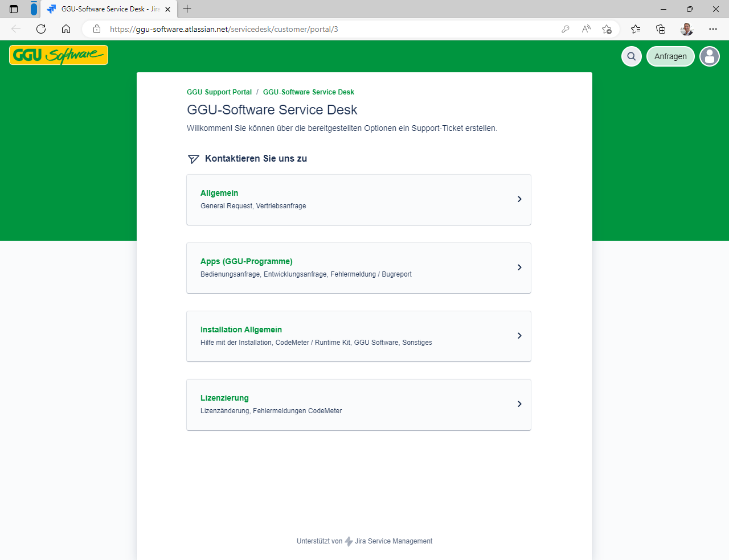The image size is (729, 560).
Task: Open Edge settings and more menu
Action: [713, 29]
